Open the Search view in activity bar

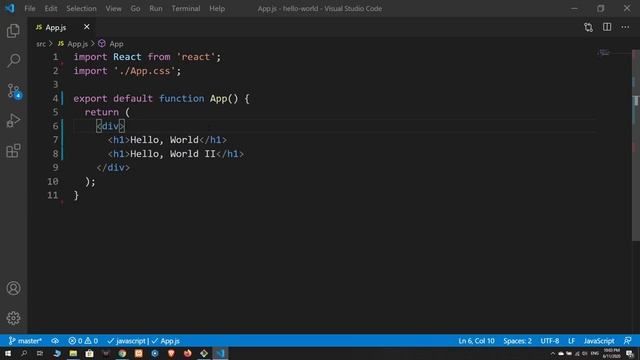[x=13, y=60]
